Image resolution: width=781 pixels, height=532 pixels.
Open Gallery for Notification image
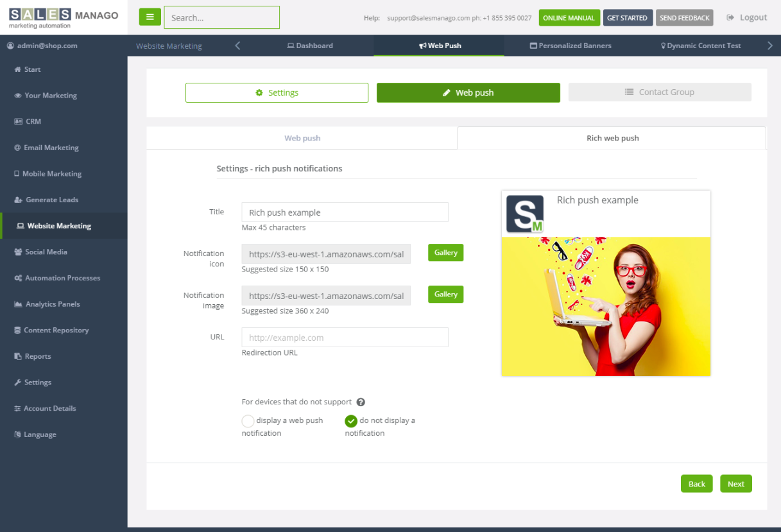coord(445,295)
